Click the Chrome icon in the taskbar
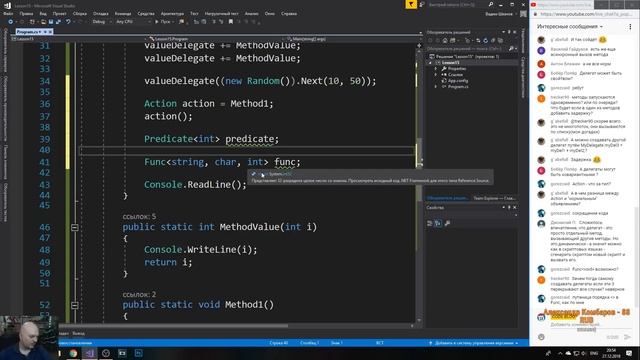The height and width of the screenshot is (360, 640). tap(73, 353)
